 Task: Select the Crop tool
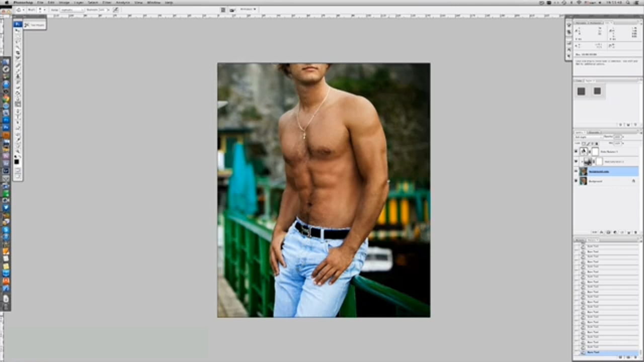point(18,52)
